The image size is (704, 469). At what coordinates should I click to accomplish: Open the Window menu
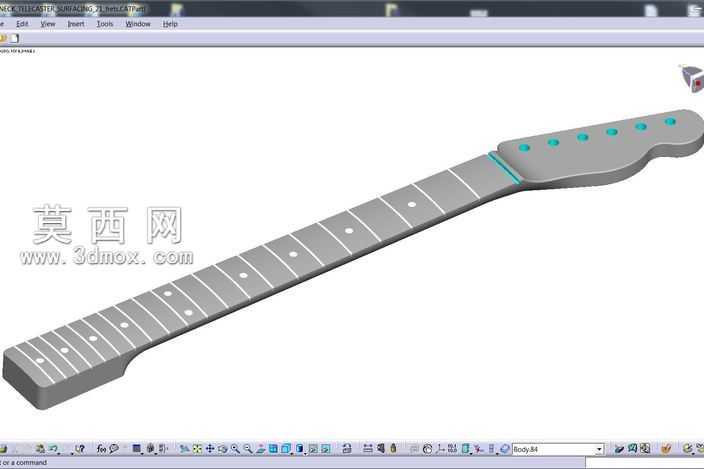point(138,24)
